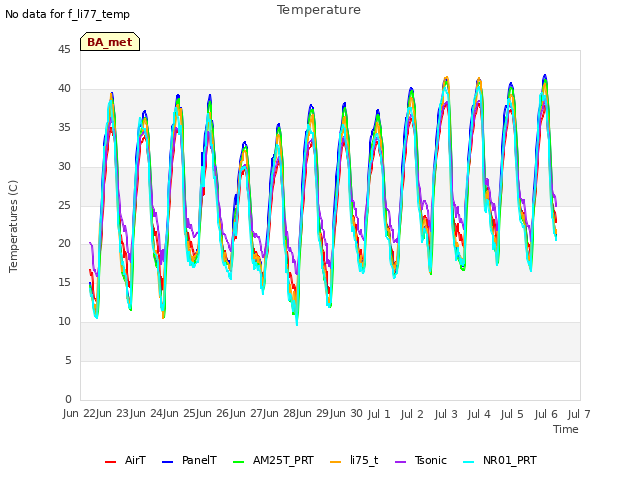Click the Jun 23 x-axis tick label
The height and width of the screenshot is (480, 640).
113,413
